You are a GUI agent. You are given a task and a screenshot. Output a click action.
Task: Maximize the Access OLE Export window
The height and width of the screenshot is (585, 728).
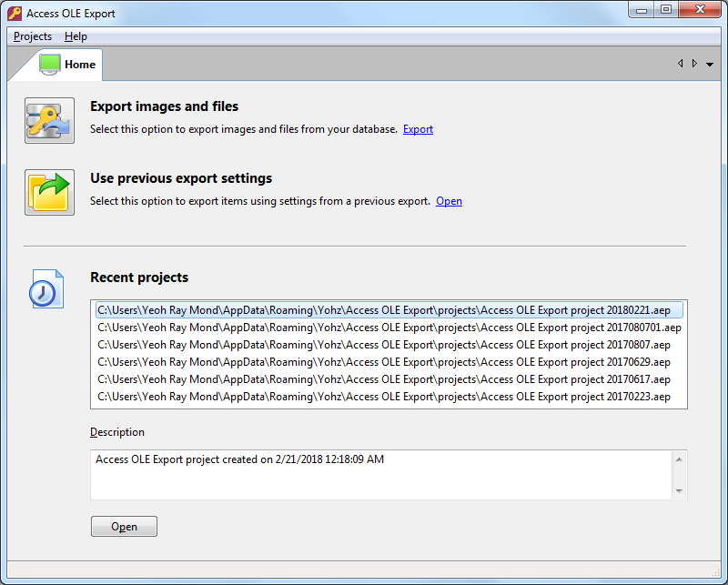click(666, 10)
